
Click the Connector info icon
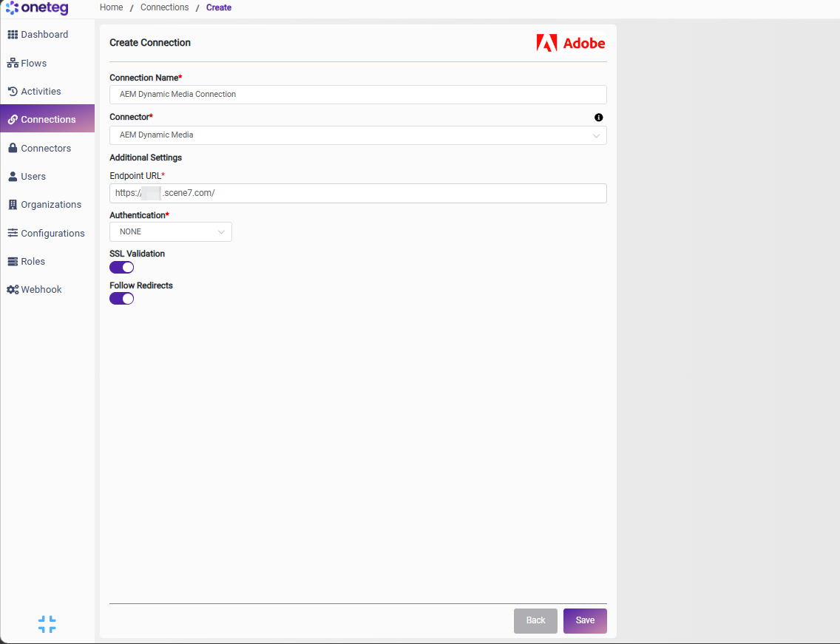pyautogui.click(x=598, y=118)
